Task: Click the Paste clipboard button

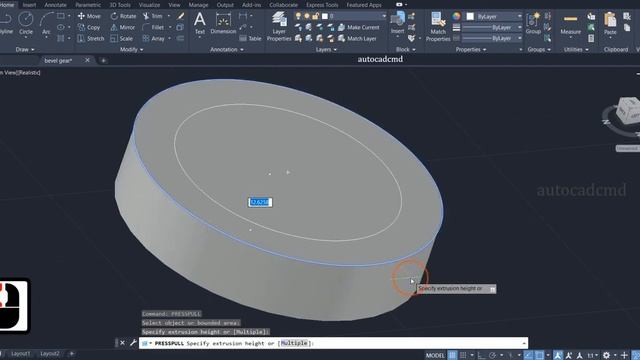Action: pos(610,24)
